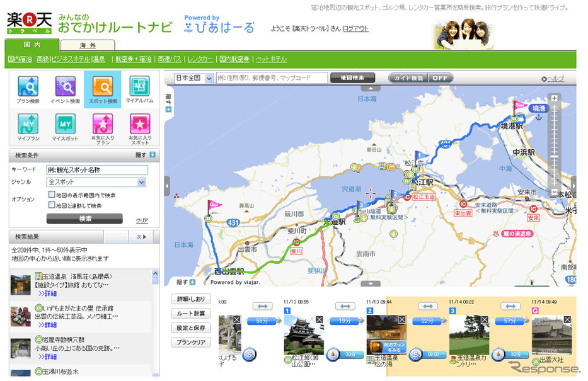Screen dimensions: 588x381
Task: Remove 玉造温泉 松乃湯 stop with its X
Action: (401, 319)
